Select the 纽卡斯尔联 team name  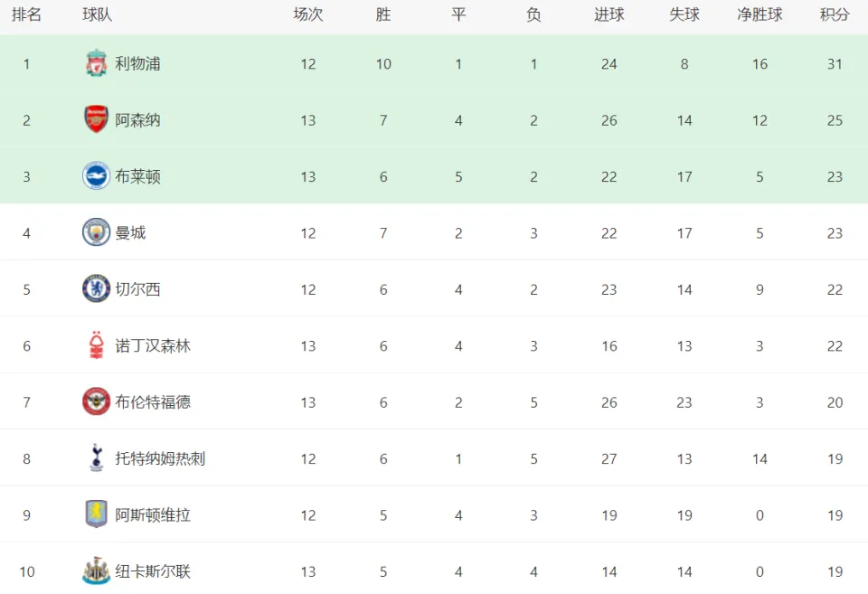pyautogui.click(x=153, y=572)
